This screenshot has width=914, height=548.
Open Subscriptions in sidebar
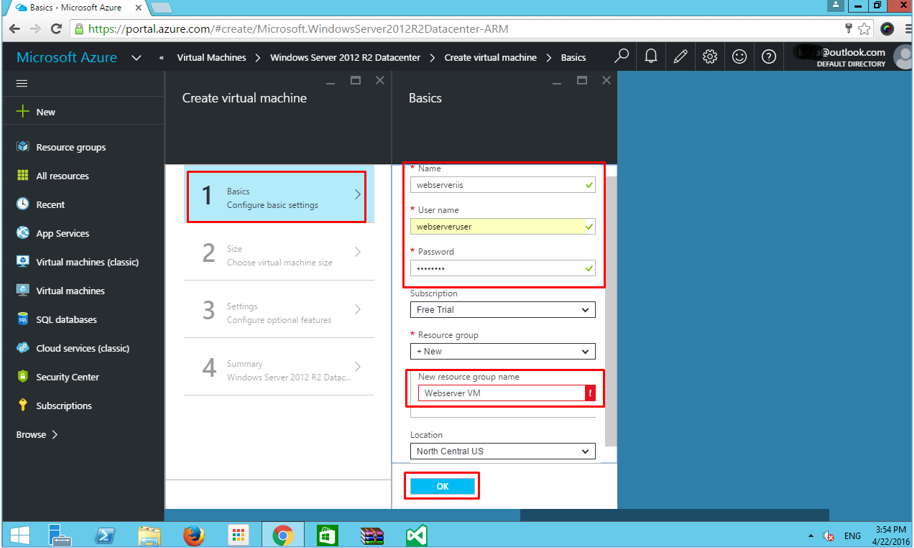tap(64, 406)
